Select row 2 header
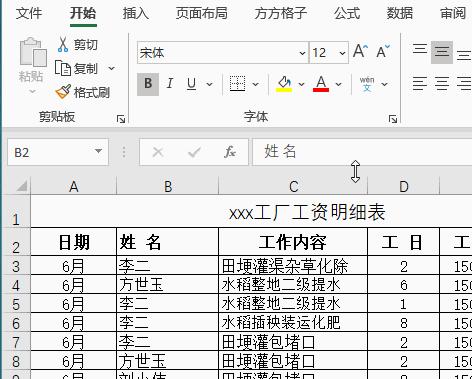Screen dimensions: 472x379 [x=16, y=242]
